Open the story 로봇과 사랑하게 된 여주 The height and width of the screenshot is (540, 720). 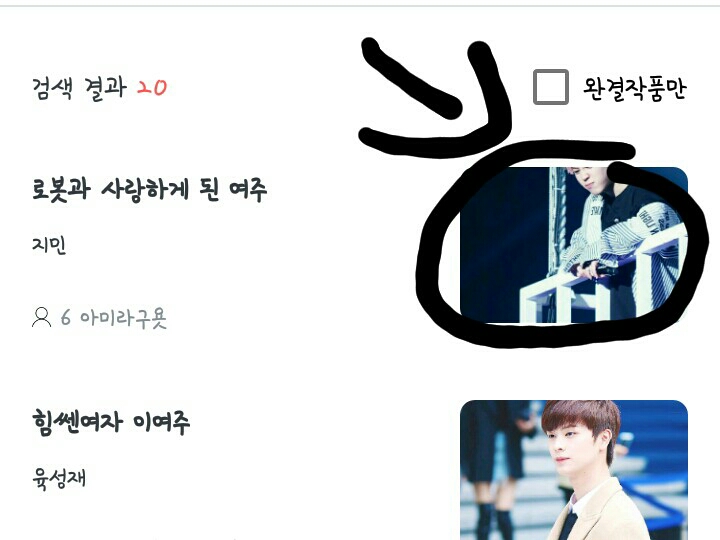149,189
